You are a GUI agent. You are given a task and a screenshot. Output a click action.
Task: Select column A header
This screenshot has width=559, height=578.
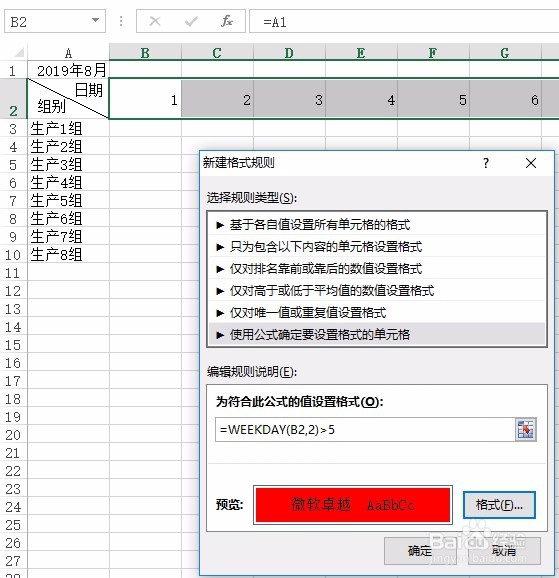(x=69, y=53)
